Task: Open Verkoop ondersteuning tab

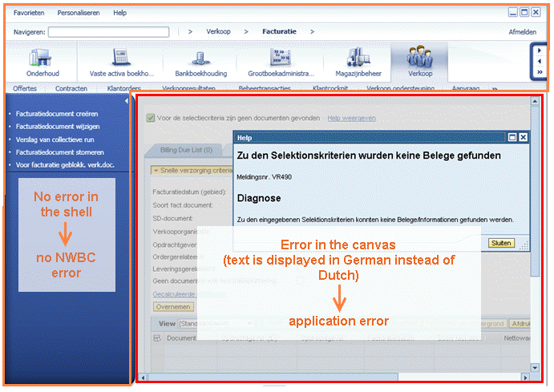Action: [x=400, y=88]
